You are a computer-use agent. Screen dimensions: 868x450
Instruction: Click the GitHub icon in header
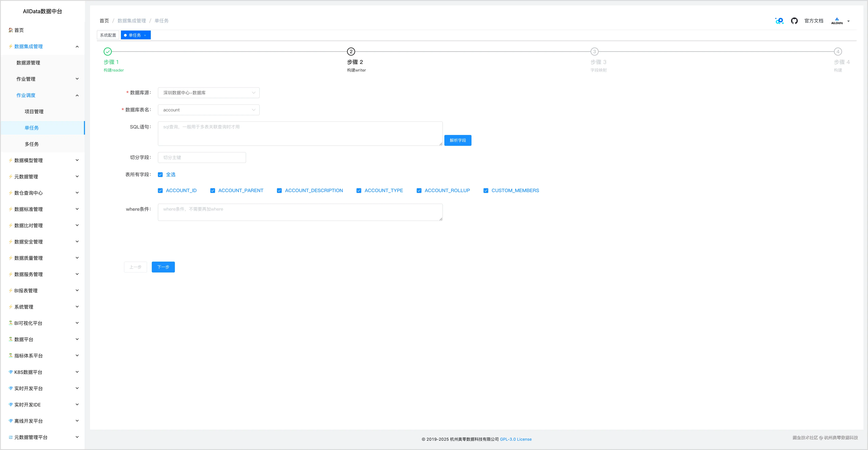tap(794, 21)
